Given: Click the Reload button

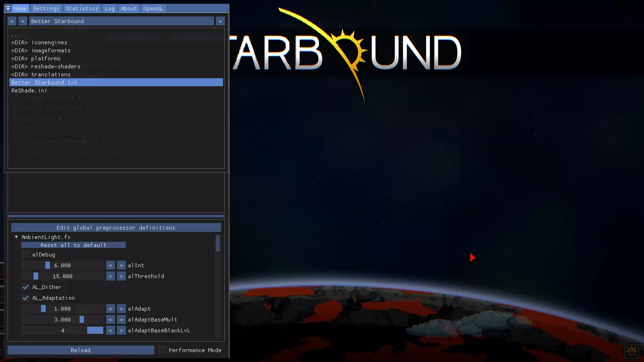Looking at the screenshot, I should click(x=81, y=350).
